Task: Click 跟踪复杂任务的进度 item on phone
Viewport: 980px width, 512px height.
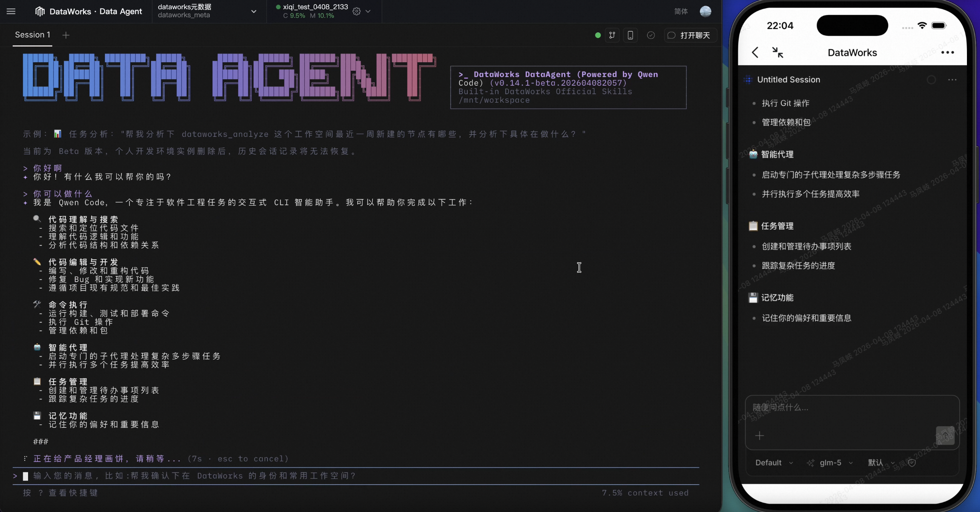Action: 798,265
